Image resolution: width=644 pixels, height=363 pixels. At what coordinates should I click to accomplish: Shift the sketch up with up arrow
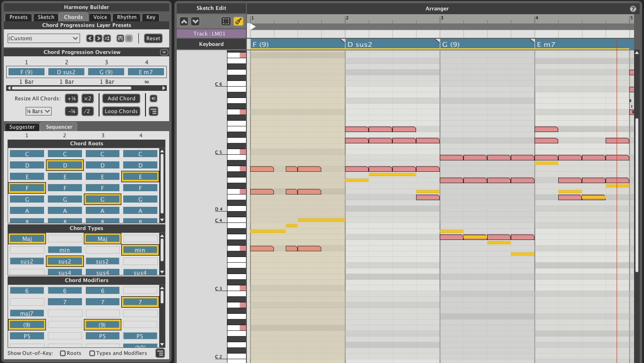click(x=184, y=21)
